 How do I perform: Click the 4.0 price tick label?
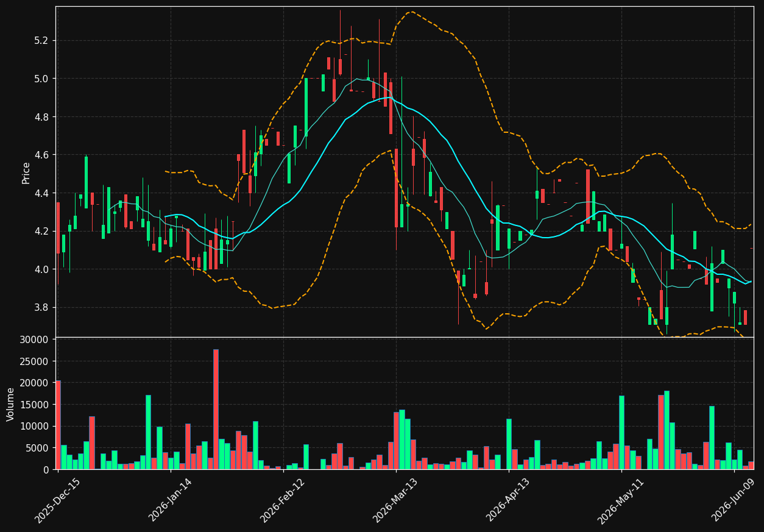[x=41, y=269]
